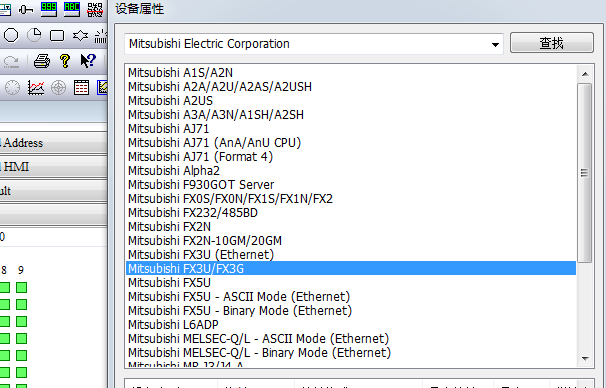Click the device list scrollbar down arrow

585,359
